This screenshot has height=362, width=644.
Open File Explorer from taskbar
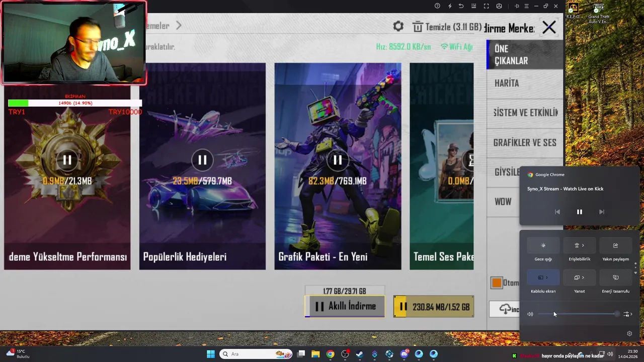pos(315,354)
